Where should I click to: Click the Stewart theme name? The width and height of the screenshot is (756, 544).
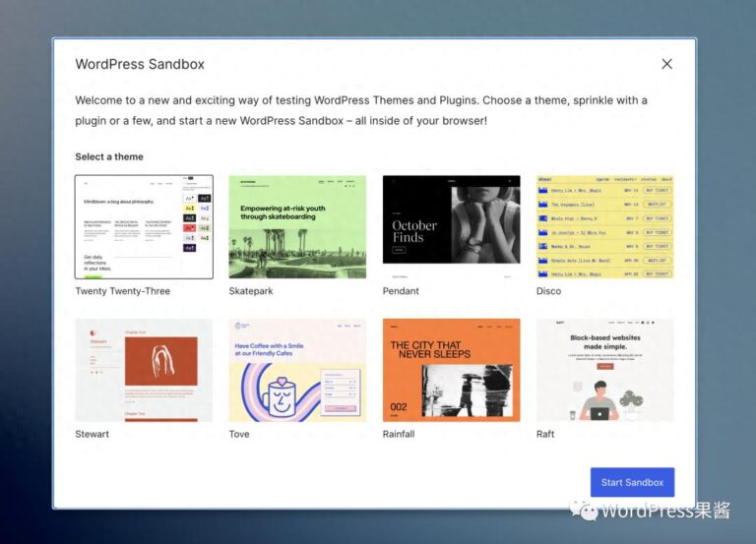pos(93,434)
